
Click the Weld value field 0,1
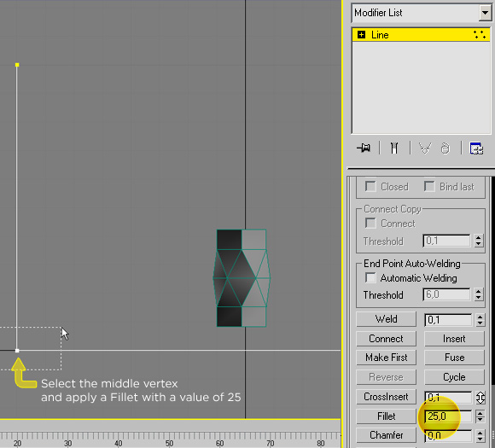coord(448,320)
